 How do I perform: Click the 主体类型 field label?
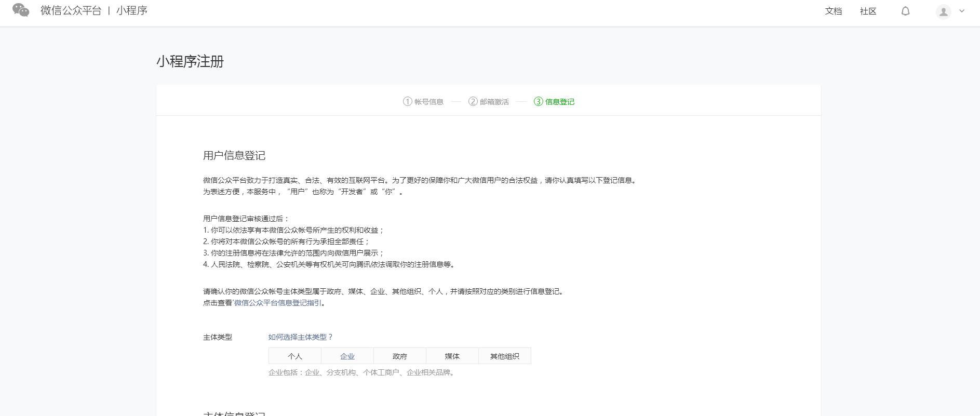[218, 337]
